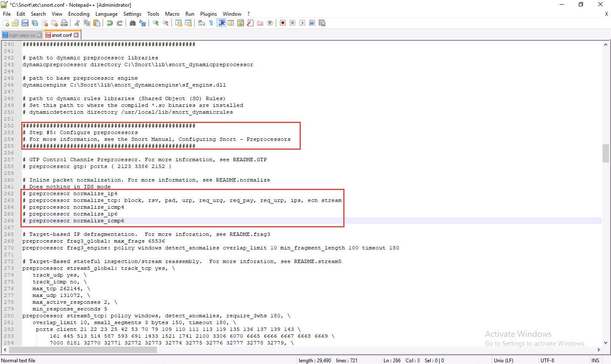Open the Plugins menu

[x=208, y=14]
